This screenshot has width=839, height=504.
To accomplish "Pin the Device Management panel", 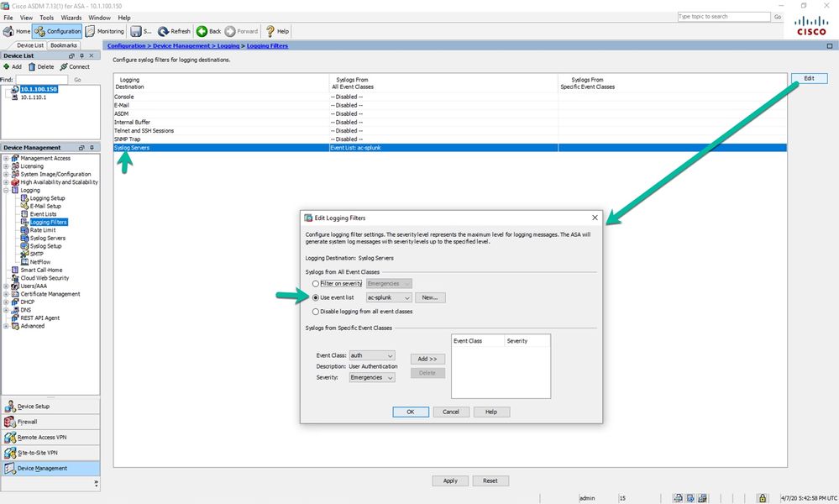I will (92, 148).
